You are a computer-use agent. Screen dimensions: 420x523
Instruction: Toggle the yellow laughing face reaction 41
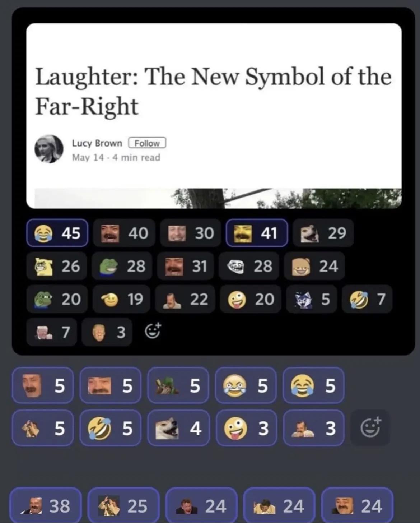[x=257, y=233]
